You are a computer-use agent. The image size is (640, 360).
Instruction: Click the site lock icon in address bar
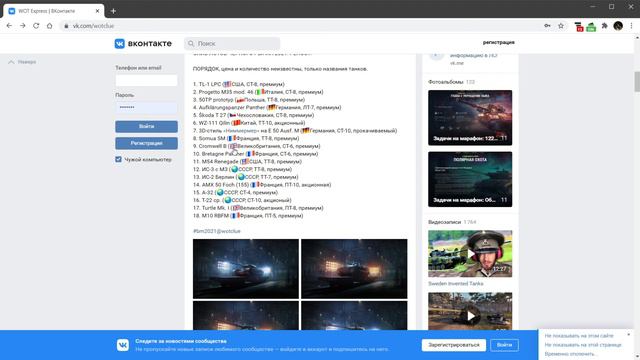(x=66, y=26)
